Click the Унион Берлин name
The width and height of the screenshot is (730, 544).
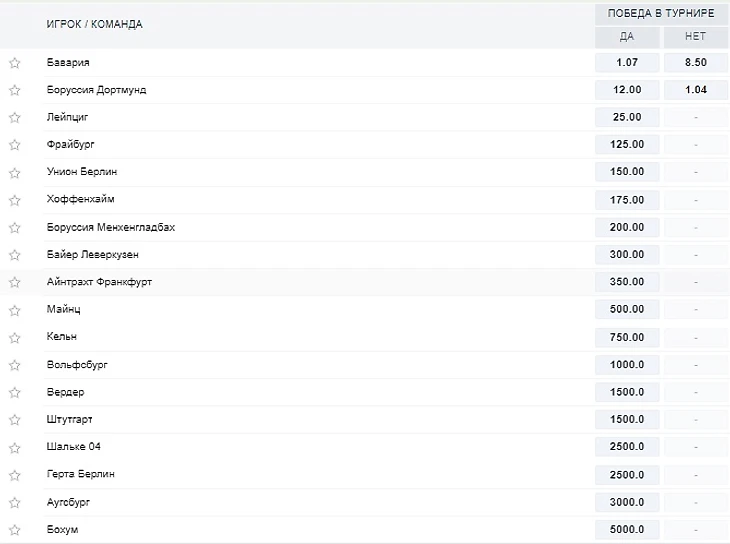coord(82,172)
